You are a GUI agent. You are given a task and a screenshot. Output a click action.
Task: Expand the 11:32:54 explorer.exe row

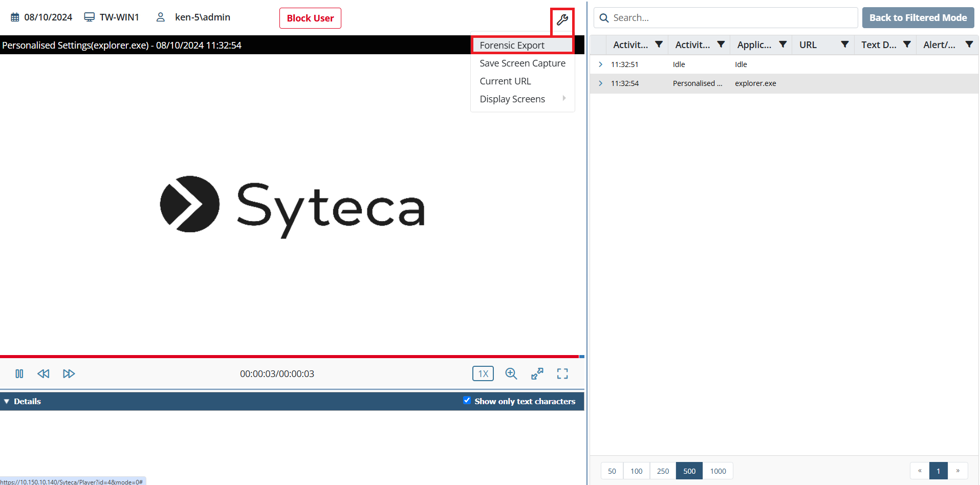click(600, 83)
